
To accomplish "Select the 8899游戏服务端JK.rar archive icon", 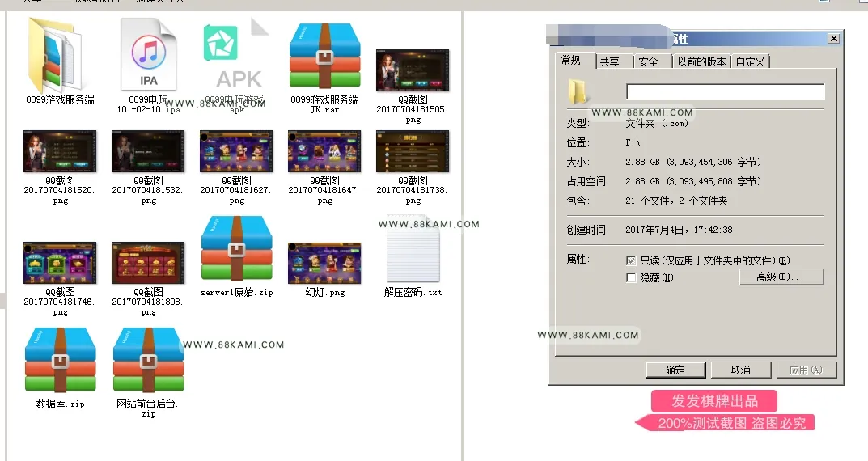I will [x=325, y=55].
